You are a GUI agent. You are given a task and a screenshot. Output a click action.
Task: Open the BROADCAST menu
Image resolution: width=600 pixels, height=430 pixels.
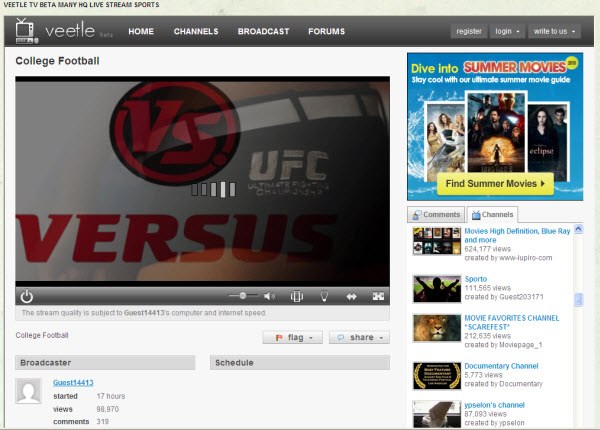(x=263, y=31)
